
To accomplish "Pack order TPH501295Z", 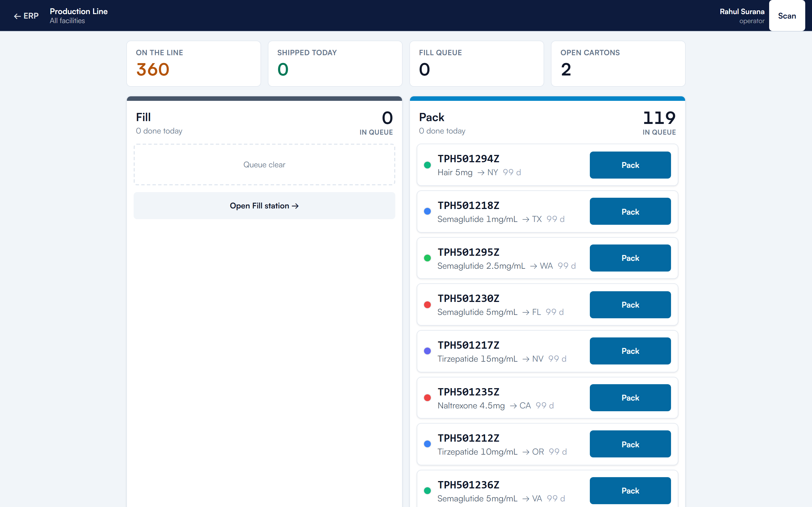I will click(630, 258).
